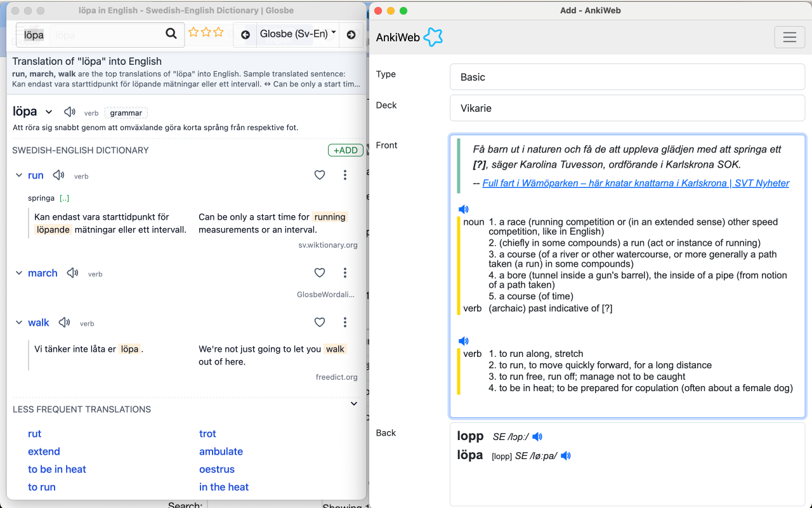
Task: Open more options for march translation
Action: tap(345, 272)
